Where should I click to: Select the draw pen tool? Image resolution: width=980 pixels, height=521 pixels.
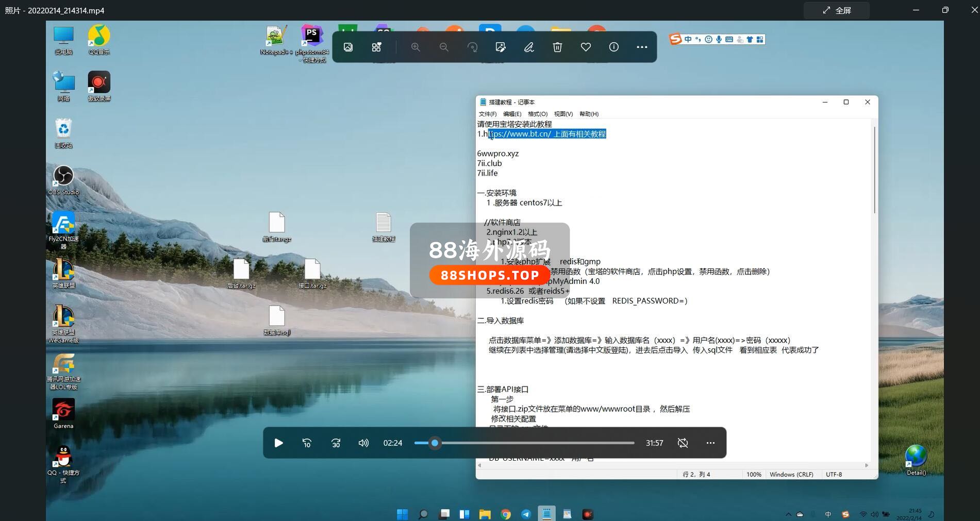(529, 47)
